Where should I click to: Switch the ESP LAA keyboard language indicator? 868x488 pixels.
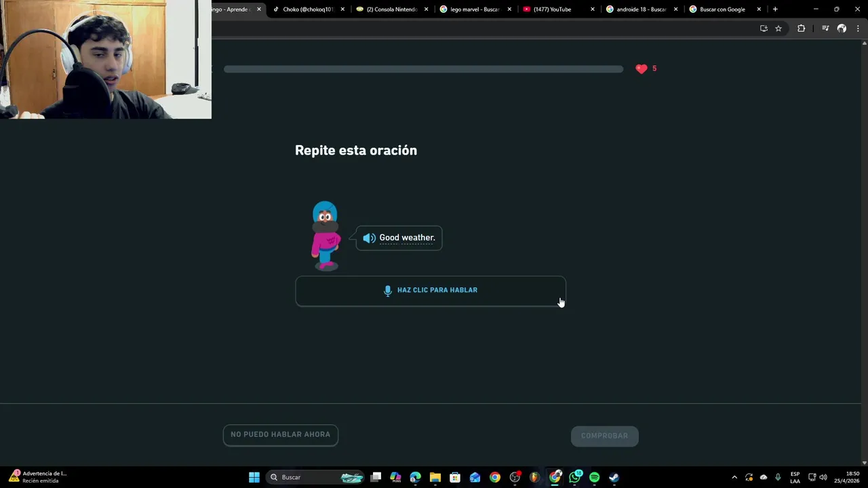(x=795, y=477)
